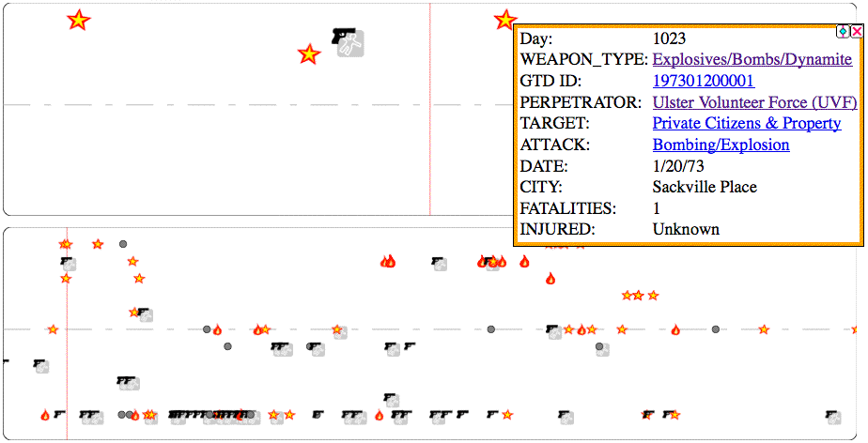Follow the Ulster Volunteer Force (UVF) link
Screen dimensions: 868x443
(754, 101)
